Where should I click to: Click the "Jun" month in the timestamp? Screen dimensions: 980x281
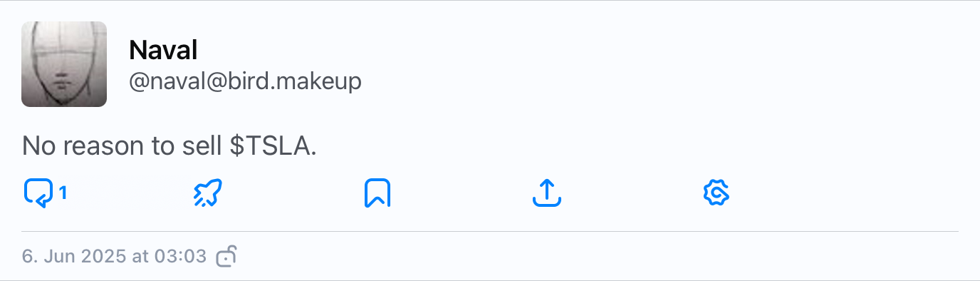tap(60, 256)
